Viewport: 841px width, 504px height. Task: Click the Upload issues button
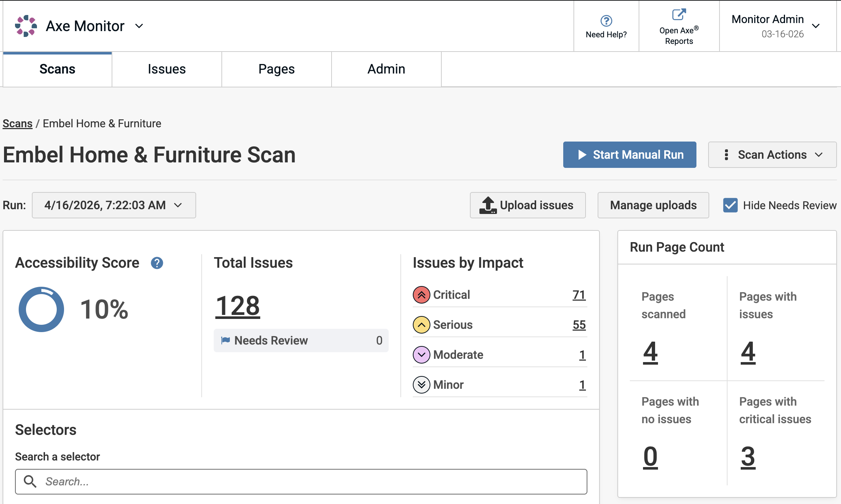(x=527, y=205)
